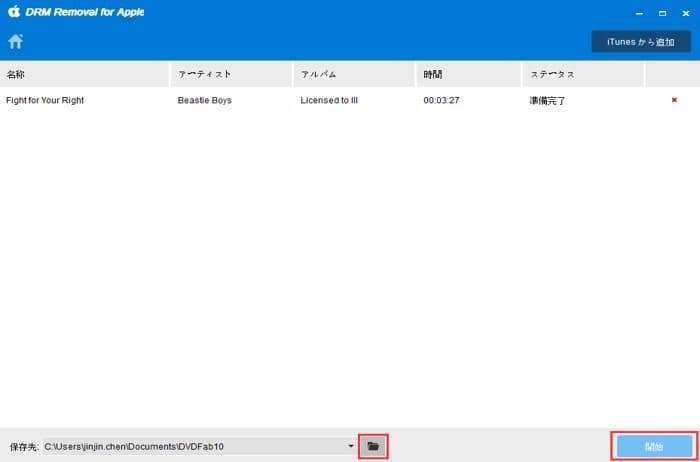Maximize the DRM Removal window

pos(662,13)
